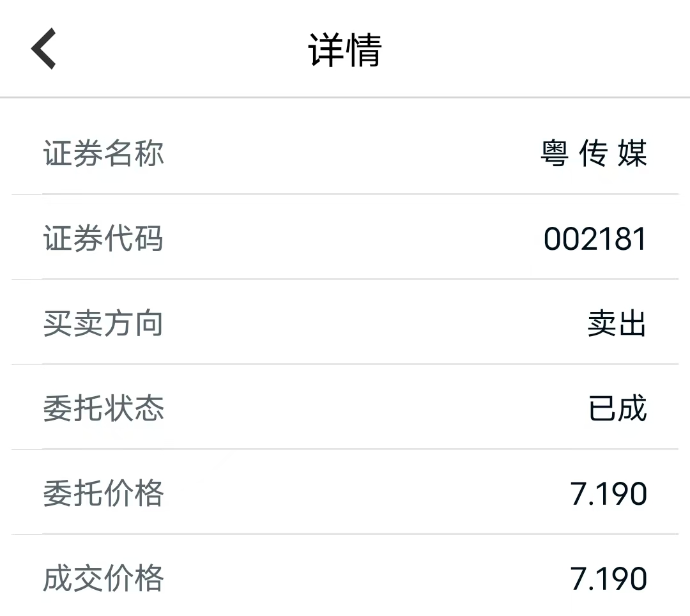This screenshot has width=690, height=616.
Task: Click the 粤传媒 security name value
Action: pos(594,153)
